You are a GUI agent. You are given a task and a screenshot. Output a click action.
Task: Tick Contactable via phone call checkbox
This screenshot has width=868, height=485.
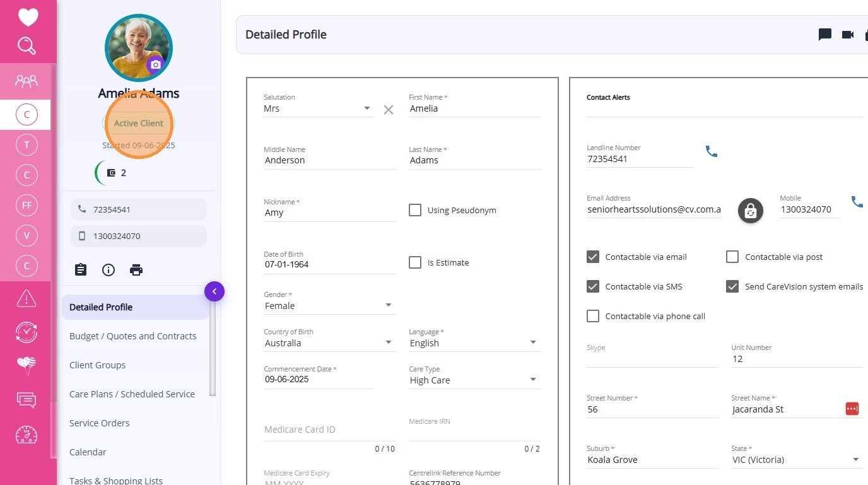pyautogui.click(x=593, y=316)
